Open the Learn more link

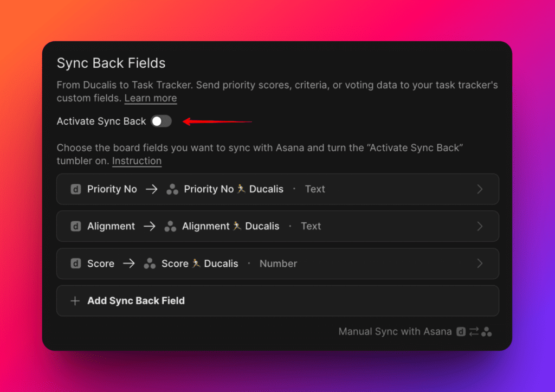[150, 98]
